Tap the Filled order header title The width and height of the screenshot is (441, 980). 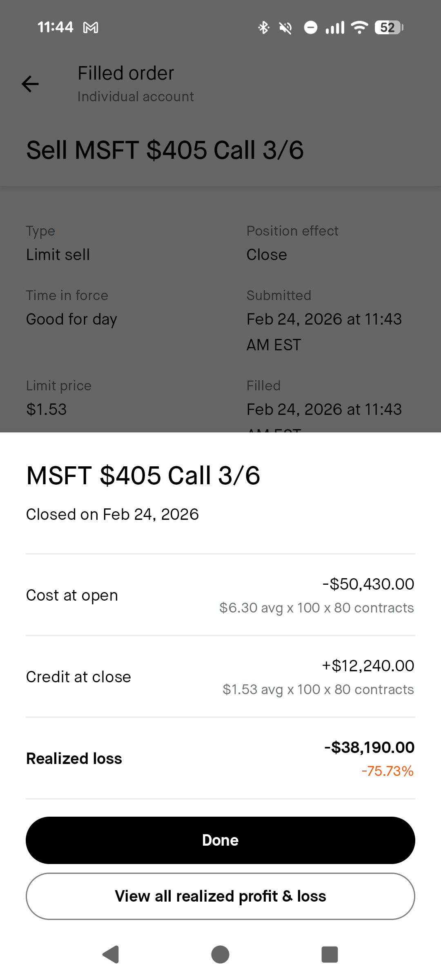point(126,73)
